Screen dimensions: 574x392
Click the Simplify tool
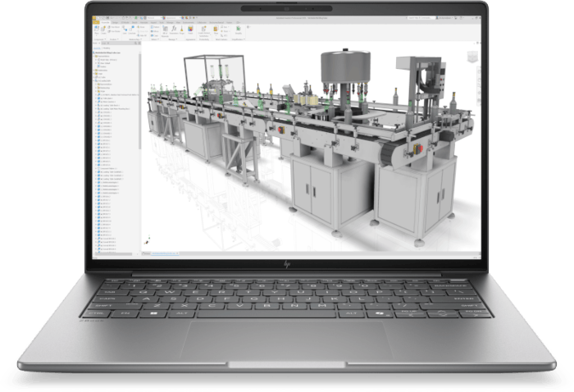point(239,30)
